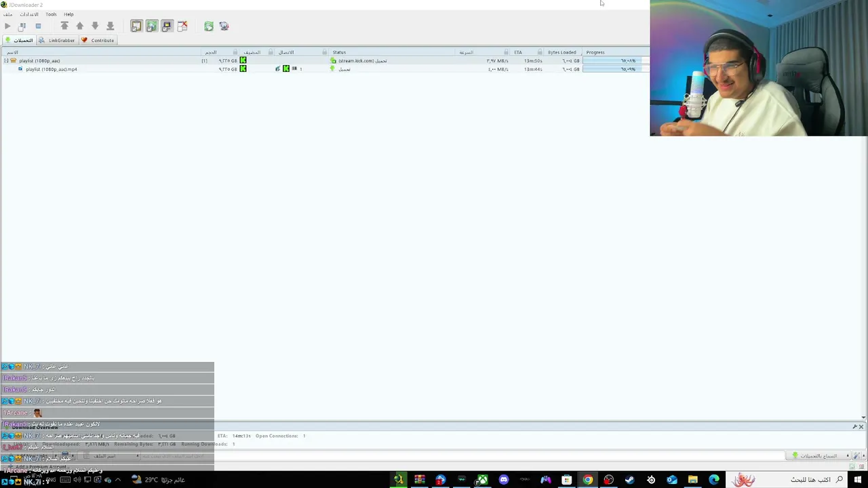Open Xbox app from taskbar
The width and height of the screenshot is (868, 488).
[x=483, y=480]
